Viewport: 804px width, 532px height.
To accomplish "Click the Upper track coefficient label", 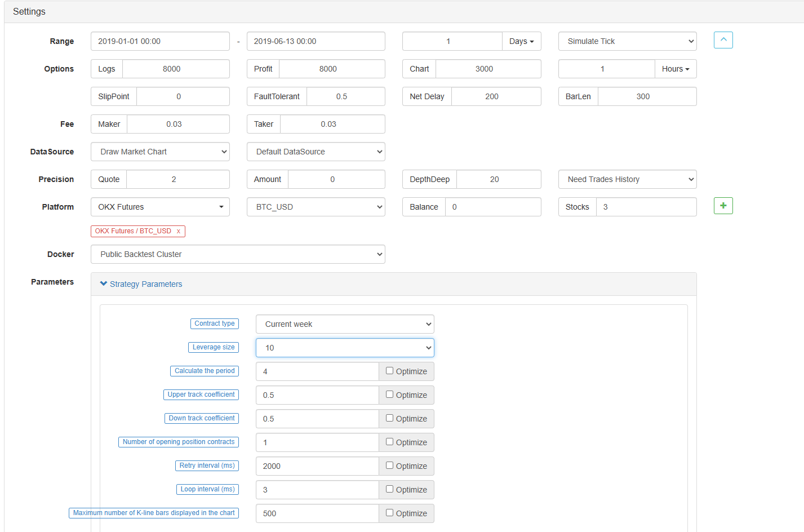I will pyautogui.click(x=201, y=394).
